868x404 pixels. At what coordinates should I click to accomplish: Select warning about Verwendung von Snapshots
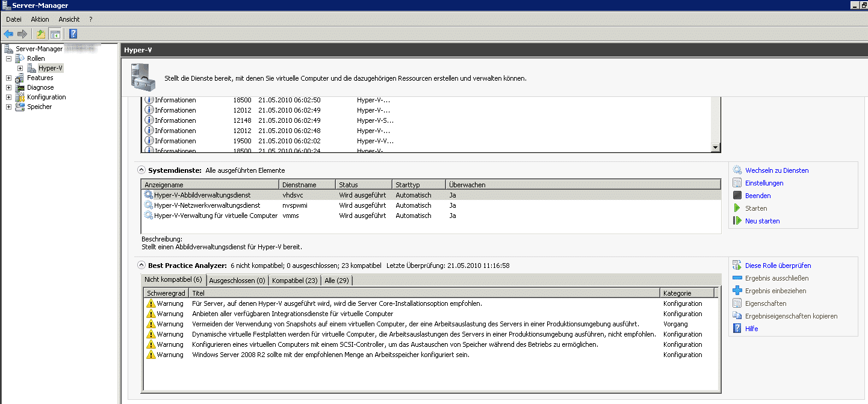(x=431, y=324)
